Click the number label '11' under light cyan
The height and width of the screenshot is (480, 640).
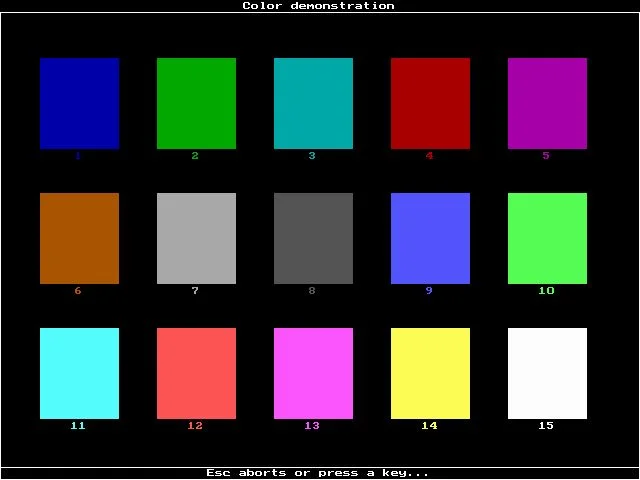click(78, 426)
